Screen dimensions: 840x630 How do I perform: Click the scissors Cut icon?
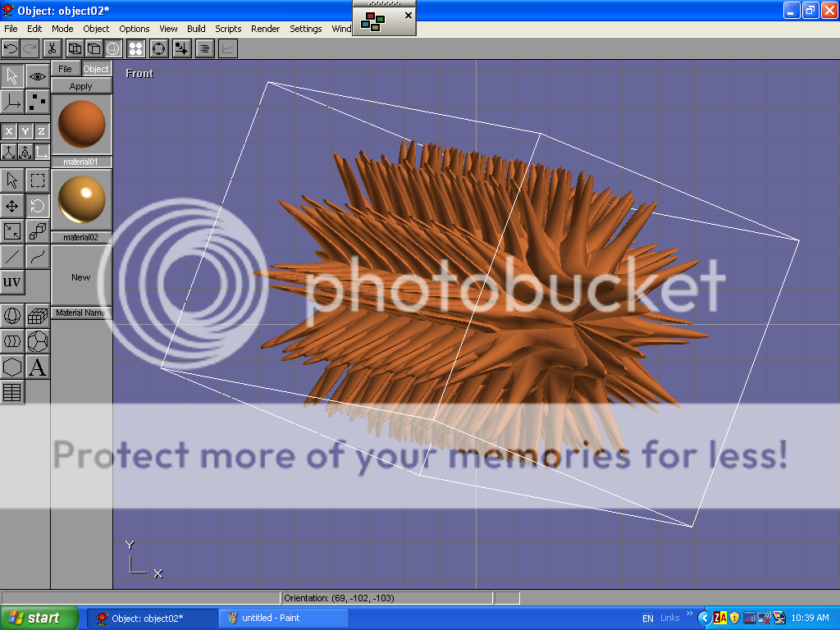pyautogui.click(x=52, y=48)
